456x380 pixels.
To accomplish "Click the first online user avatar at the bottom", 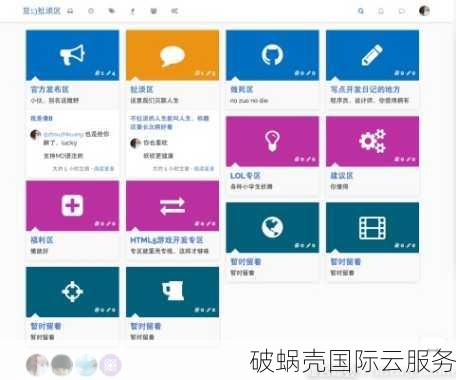I will (x=37, y=365).
